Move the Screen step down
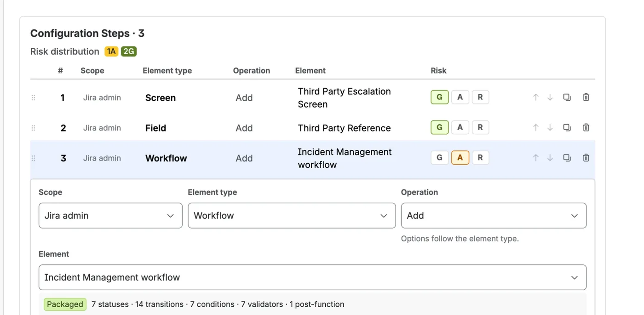644x315 pixels. tap(550, 97)
